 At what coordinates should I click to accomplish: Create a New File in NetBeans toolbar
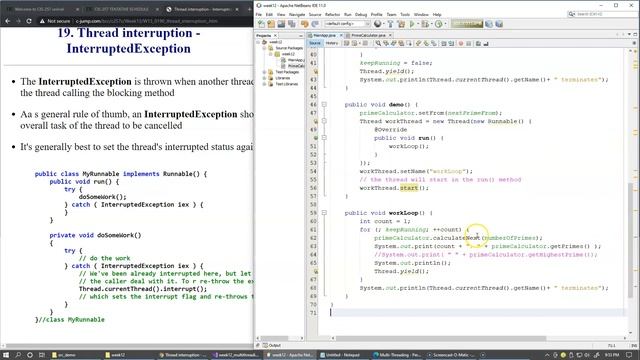(261, 24)
